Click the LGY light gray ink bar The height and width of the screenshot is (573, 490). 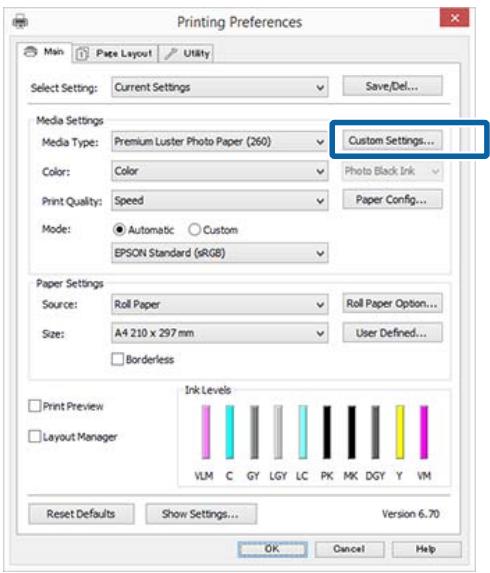click(278, 432)
